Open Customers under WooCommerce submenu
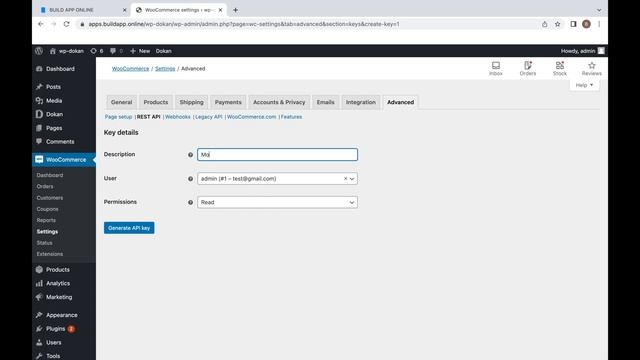The image size is (640, 360). pos(50,198)
